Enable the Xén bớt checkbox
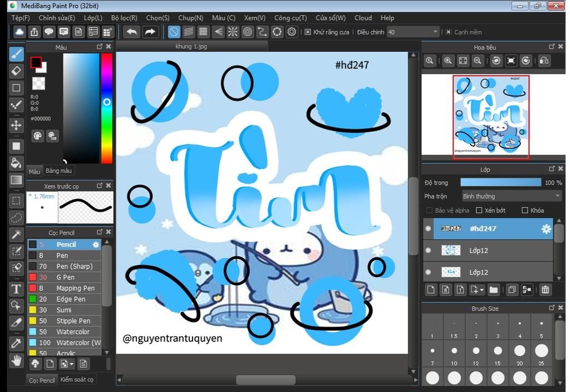The width and height of the screenshot is (570, 392). (x=479, y=210)
